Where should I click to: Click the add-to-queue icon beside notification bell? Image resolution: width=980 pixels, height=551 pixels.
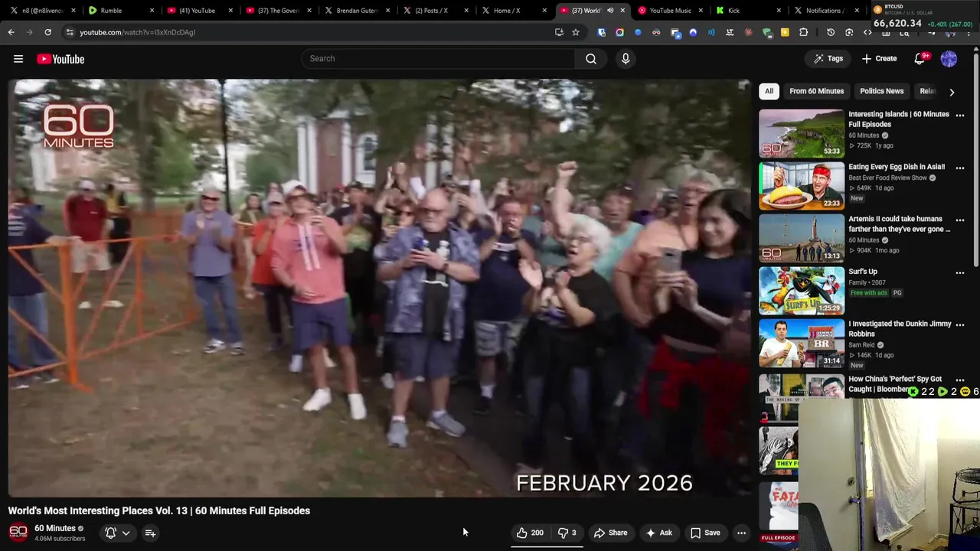tap(150, 533)
